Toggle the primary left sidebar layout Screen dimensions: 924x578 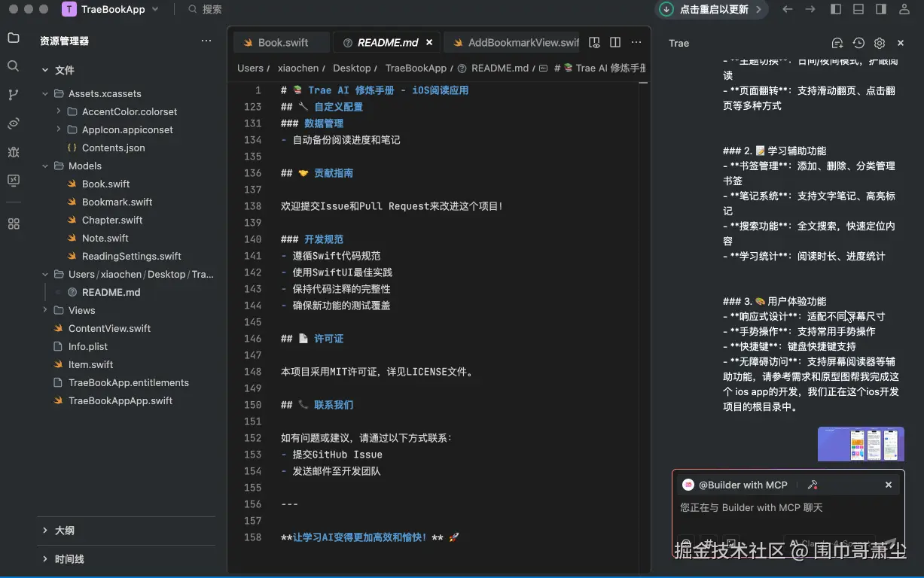tap(836, 9)
